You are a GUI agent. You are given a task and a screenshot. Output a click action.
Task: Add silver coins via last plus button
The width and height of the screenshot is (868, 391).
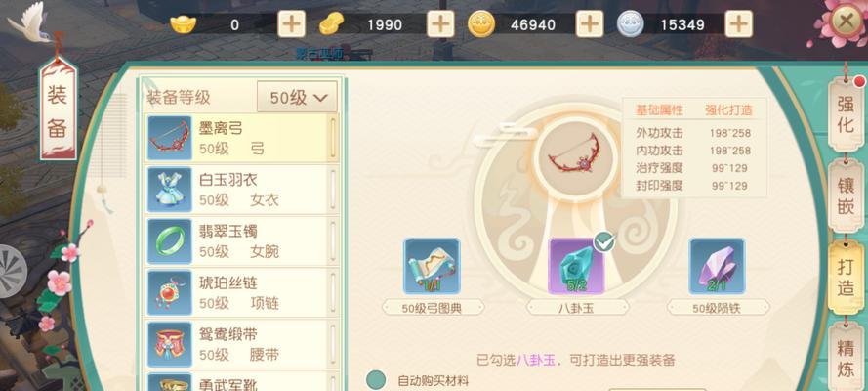tap(738, 24)
